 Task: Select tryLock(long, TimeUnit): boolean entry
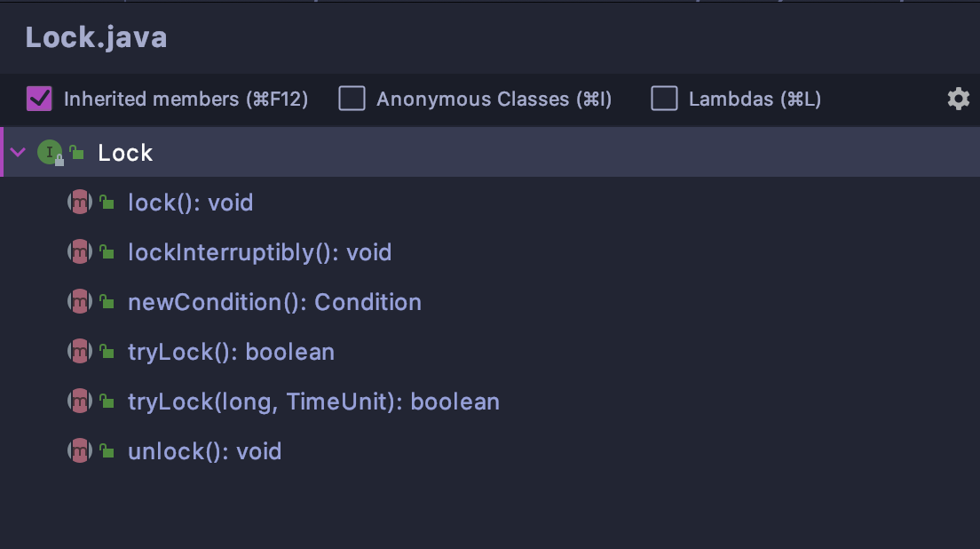tap(313, 402)
